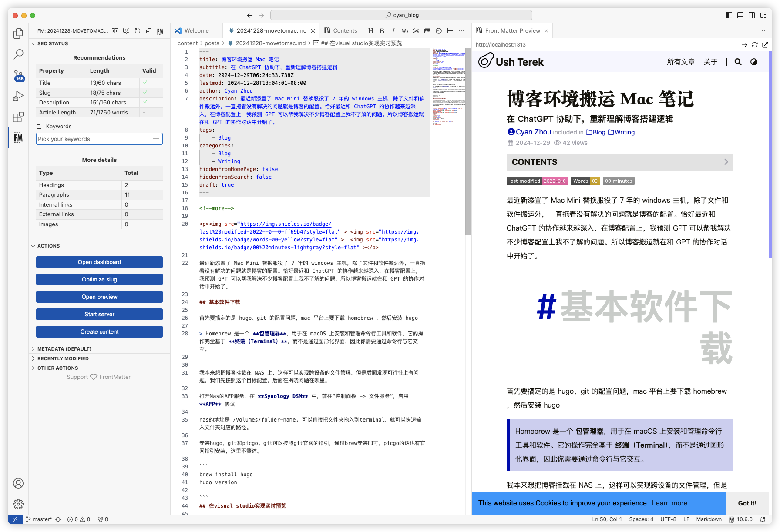Apply italic formatting with I icon
The image size is (780, 532).
tap(393, 31)
